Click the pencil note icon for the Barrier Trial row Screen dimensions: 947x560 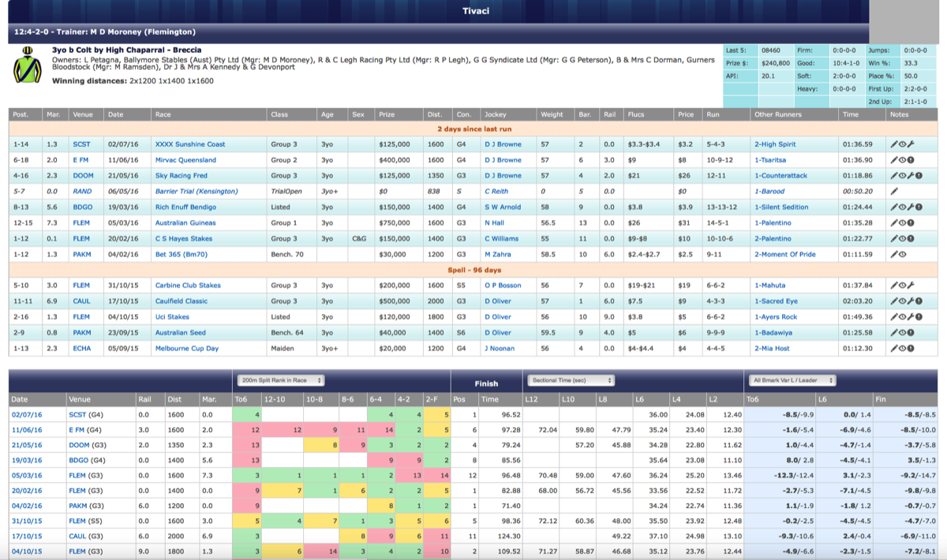click(894, 192)
